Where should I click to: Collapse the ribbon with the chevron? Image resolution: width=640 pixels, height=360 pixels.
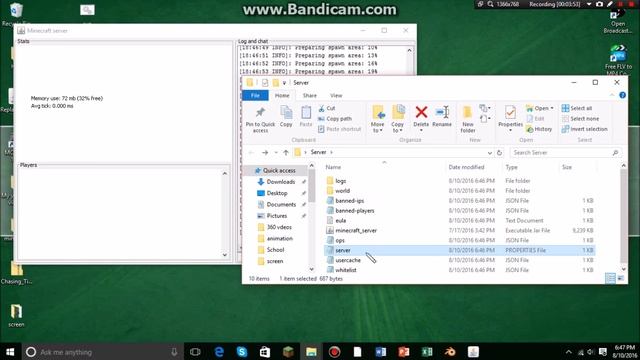612,95
